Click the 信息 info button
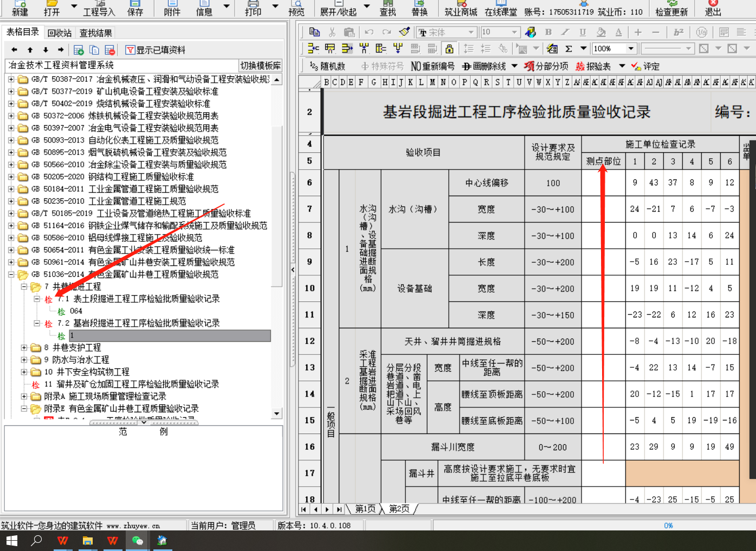Image resolution: width=756 pixels, height=551 pixels. click(x=204, y=8)
